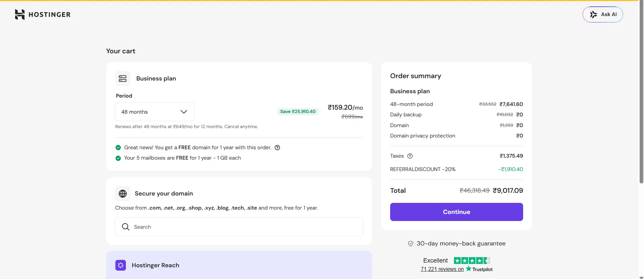Click the Trustpilot logo star
Viewport: 644px width, 279px height.
coord(468,269)
